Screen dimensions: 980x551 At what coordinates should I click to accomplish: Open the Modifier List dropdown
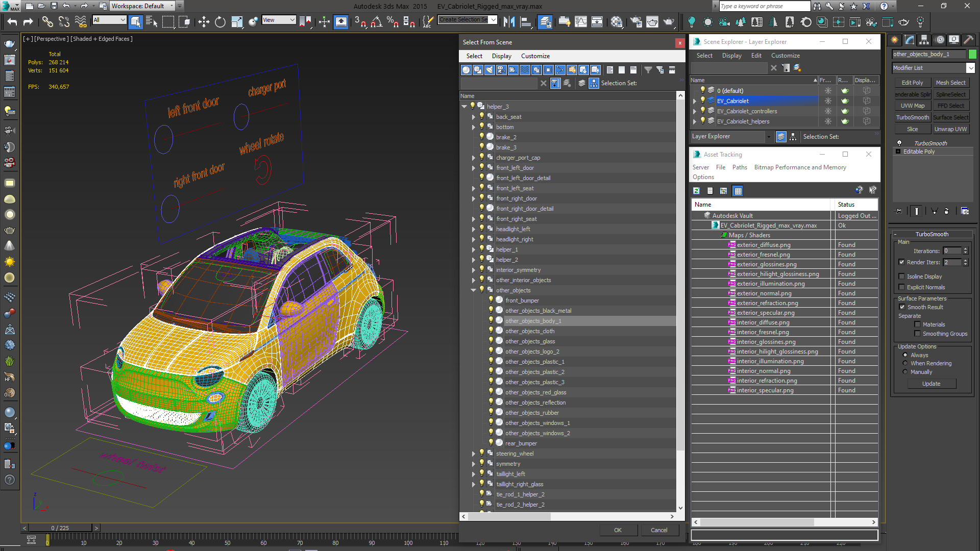point(970,68)
